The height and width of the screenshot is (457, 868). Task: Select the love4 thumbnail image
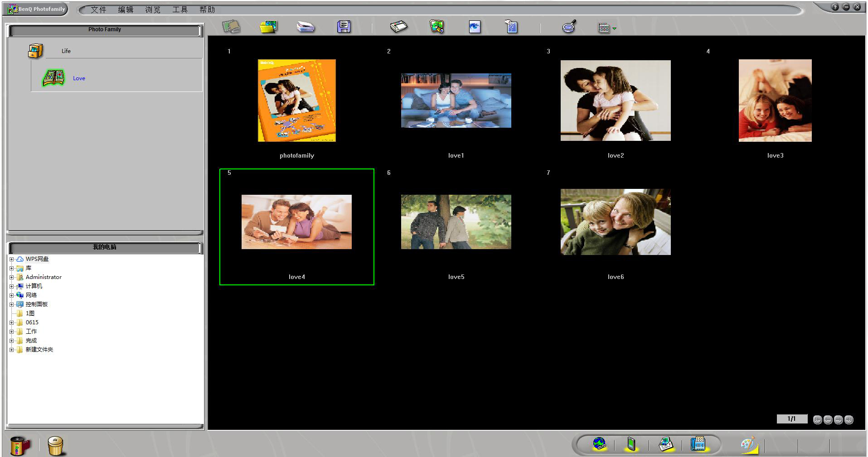(x=296, y=222)
